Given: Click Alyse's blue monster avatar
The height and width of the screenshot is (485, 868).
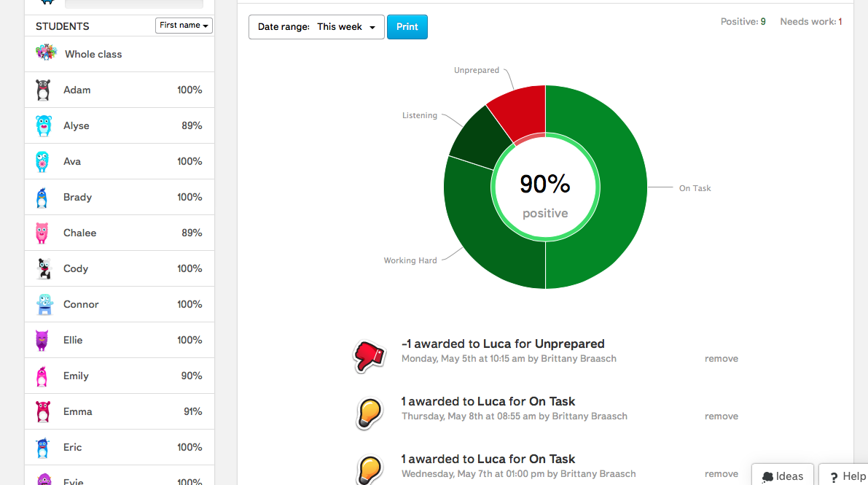Looking at the screenshot, I should (43, 125).
